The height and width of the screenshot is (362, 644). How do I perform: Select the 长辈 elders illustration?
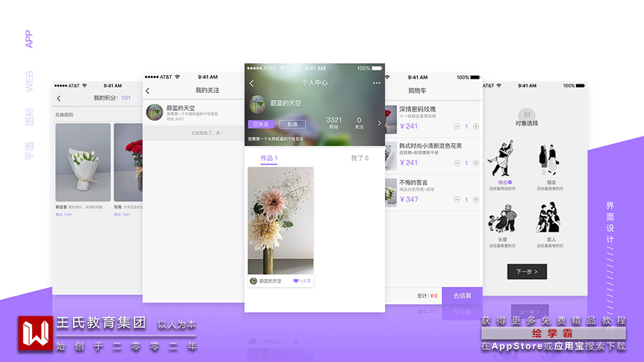tap(502, 218)
